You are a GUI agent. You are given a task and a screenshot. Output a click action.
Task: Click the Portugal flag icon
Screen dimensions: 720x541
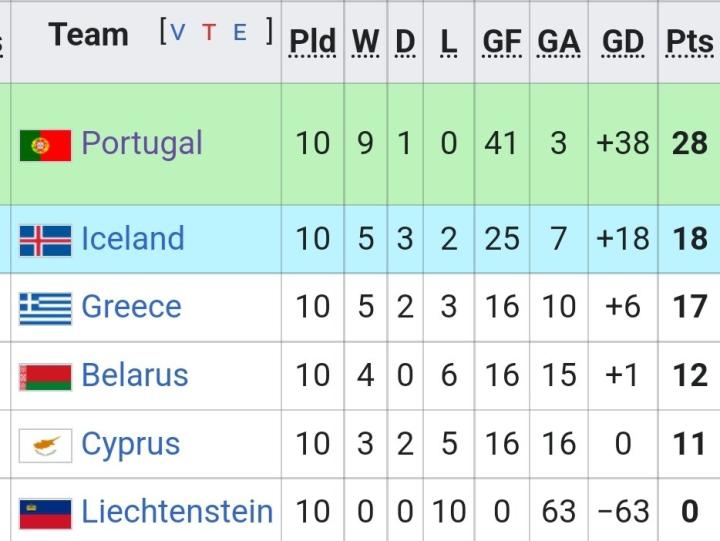point(45,145)
